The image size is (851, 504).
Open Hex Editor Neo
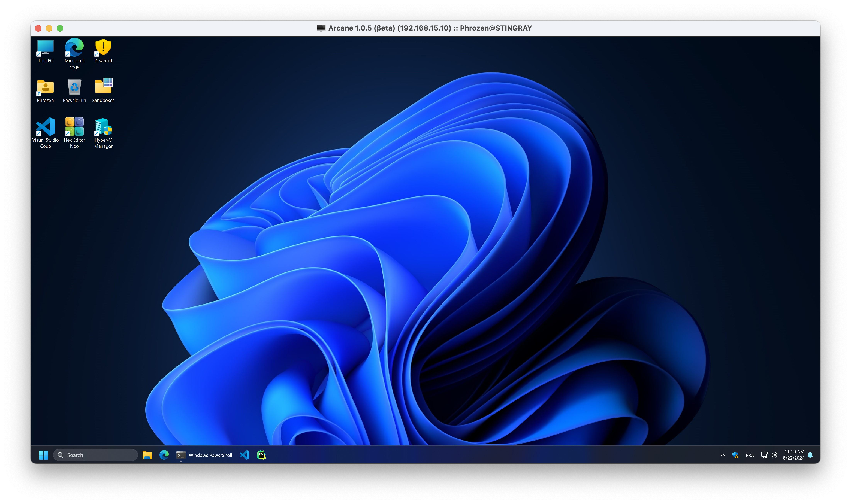(74, 127)
